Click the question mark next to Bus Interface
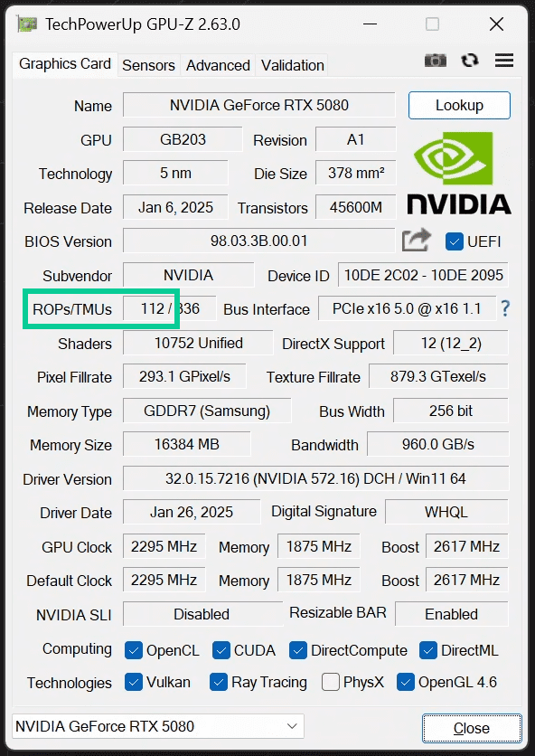 point(503,308)
